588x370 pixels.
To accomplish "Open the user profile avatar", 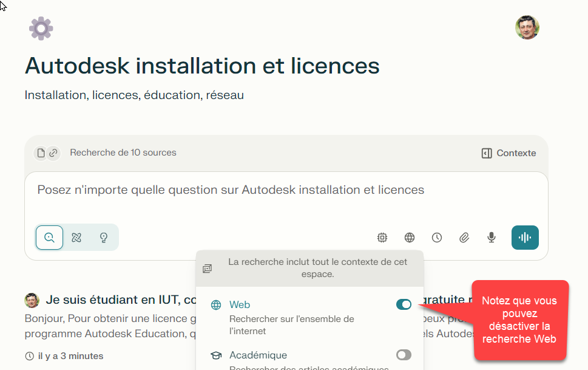I will tap(527, 27).
